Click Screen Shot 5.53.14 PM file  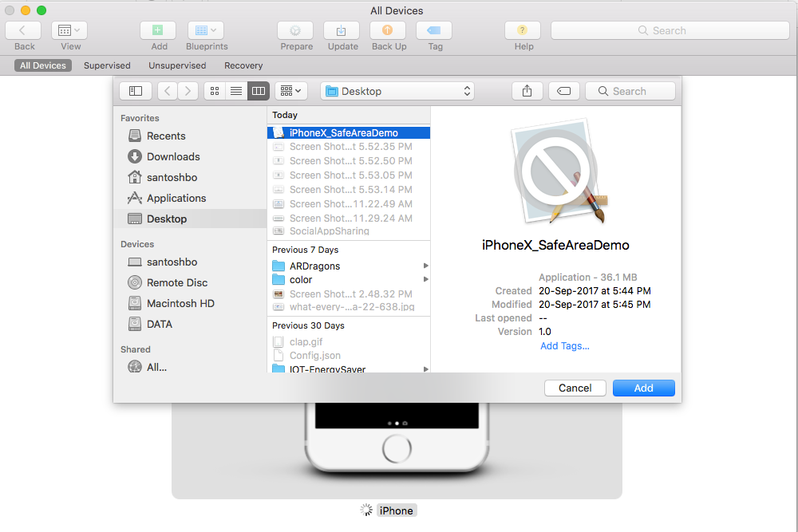click(x=349, y=190)
